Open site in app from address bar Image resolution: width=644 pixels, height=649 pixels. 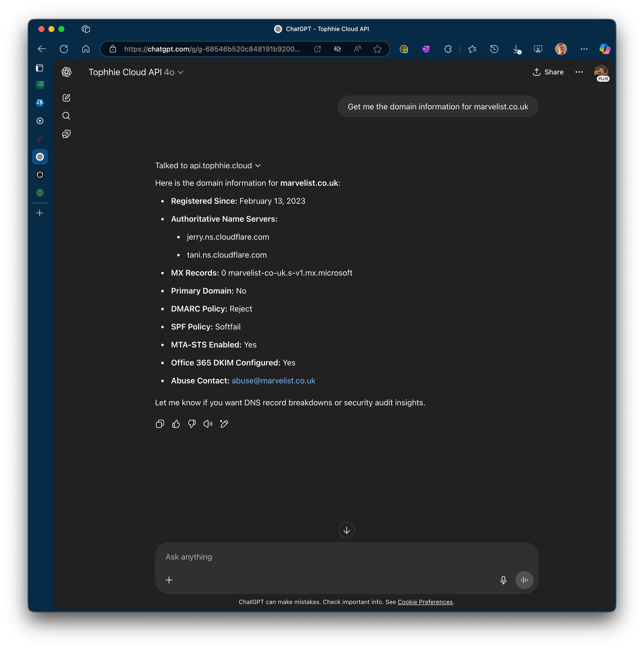pos(317,49)
